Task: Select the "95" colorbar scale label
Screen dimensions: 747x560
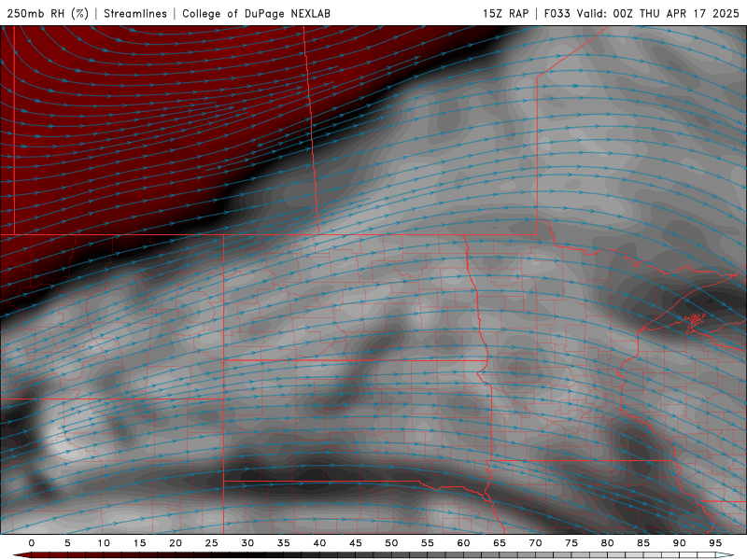Action: (x=715, y=543)
